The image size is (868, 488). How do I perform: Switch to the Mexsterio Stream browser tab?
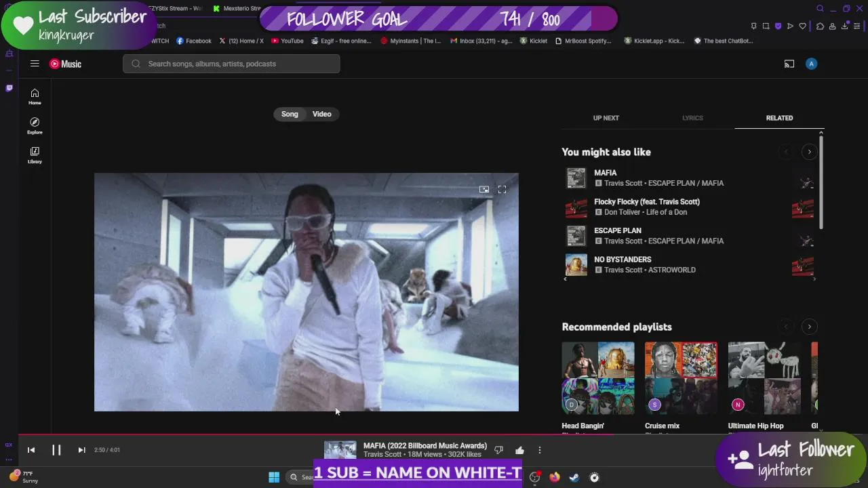pyautogui.click(x=237, y=8)
